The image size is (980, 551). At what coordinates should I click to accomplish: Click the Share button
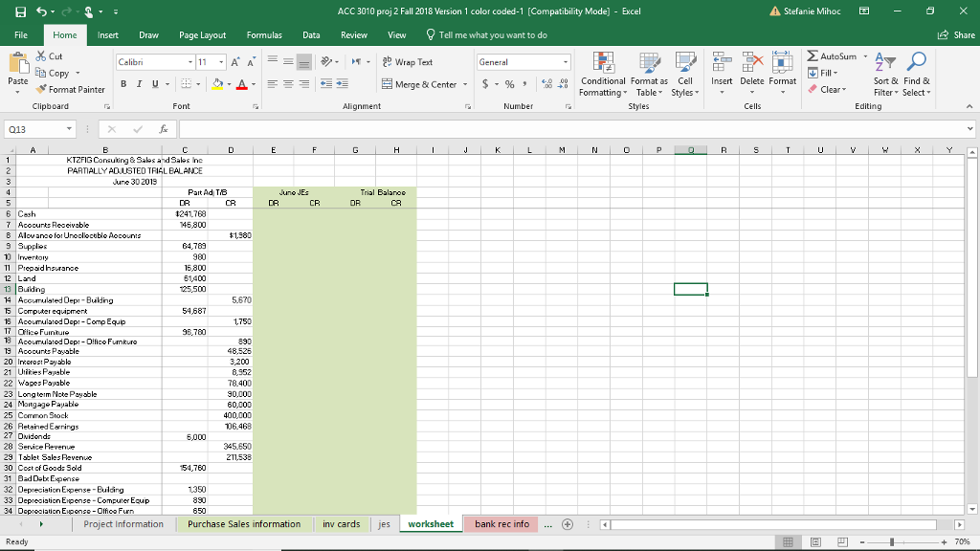(956, 35)
